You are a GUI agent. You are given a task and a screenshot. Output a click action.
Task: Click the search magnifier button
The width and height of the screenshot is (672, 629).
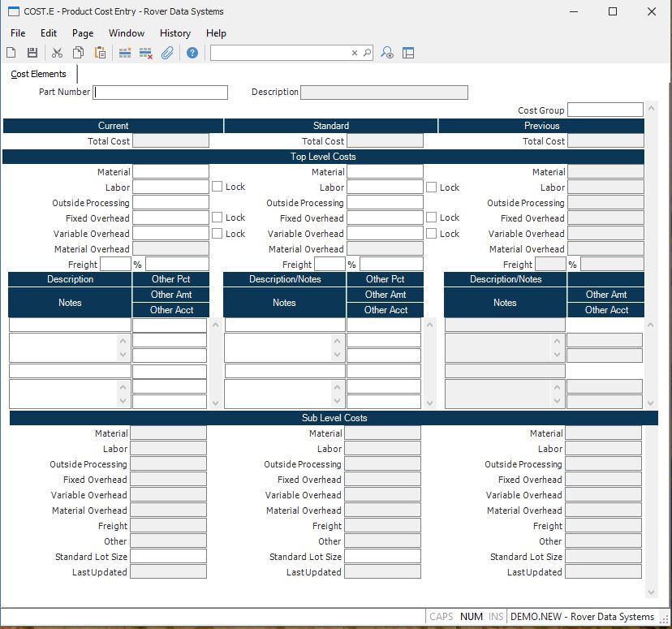[367, 53]
